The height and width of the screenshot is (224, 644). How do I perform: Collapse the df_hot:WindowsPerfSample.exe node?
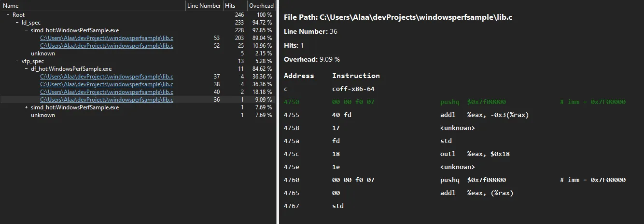(27, 69)
